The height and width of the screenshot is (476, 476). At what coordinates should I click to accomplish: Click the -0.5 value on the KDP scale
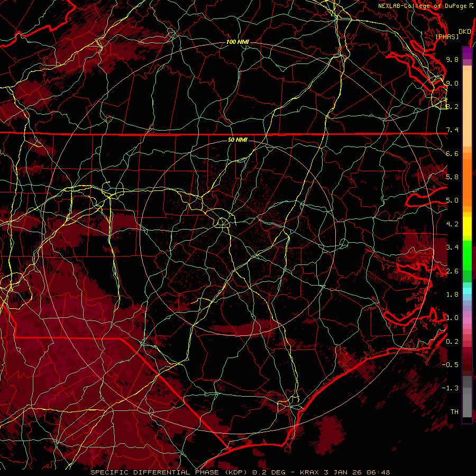(x=450, y=365)
